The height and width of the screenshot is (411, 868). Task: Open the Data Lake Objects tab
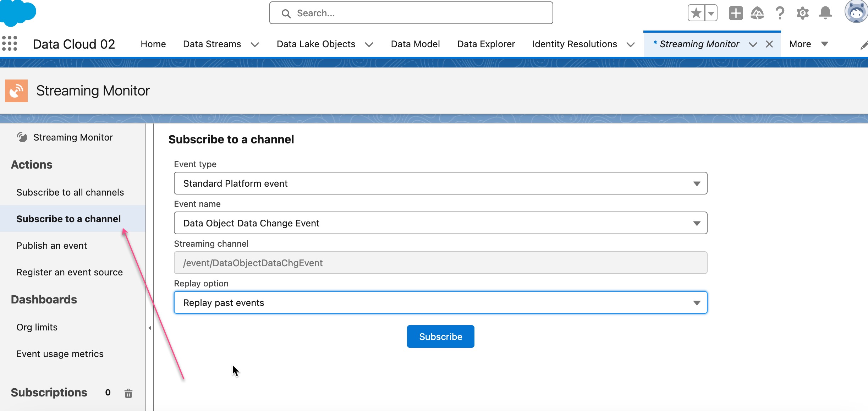click(316, 44)
